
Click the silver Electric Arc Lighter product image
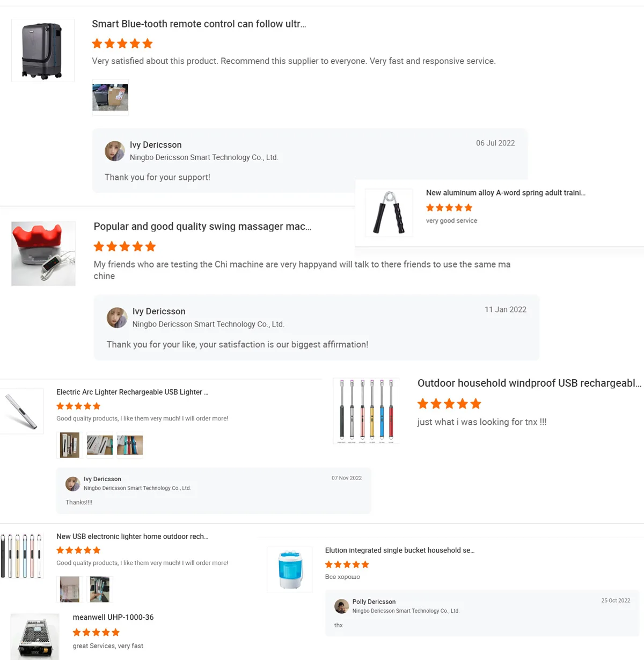pyautogui.click(x=21, y=411)
